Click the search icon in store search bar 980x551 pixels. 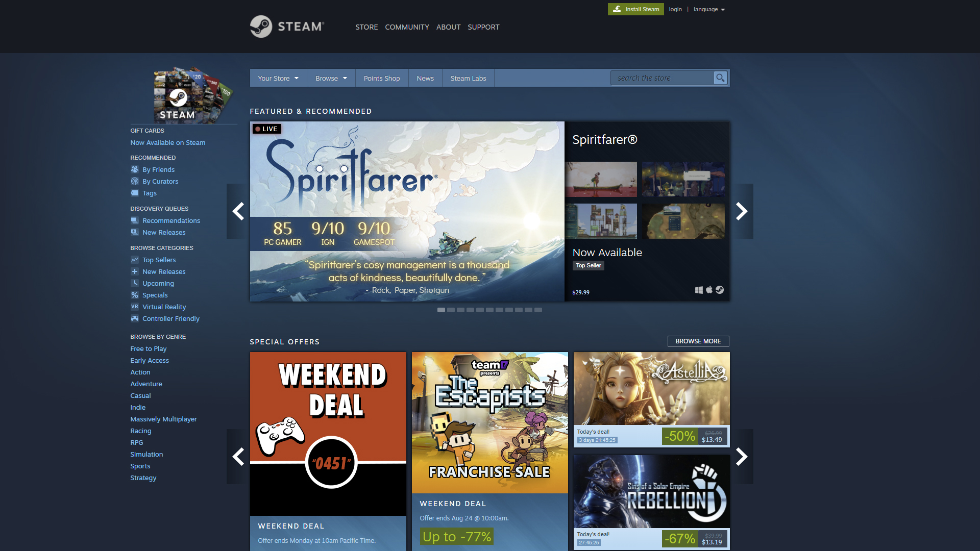720,78
